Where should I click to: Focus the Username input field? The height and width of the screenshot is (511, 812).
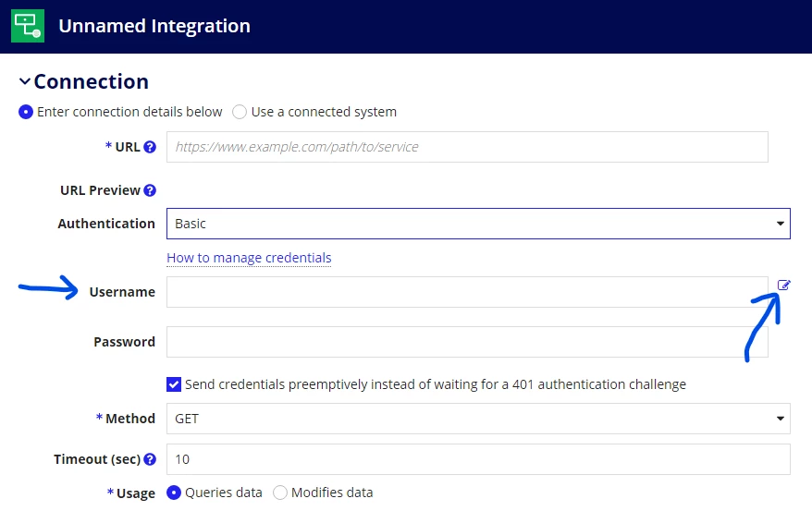point(467,292)
